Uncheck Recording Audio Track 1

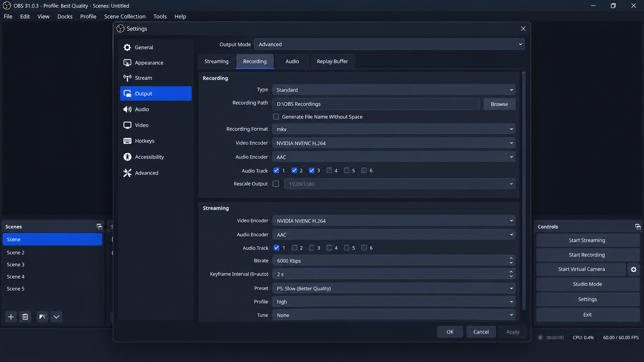pyautogui.click(x=276, y=170)
